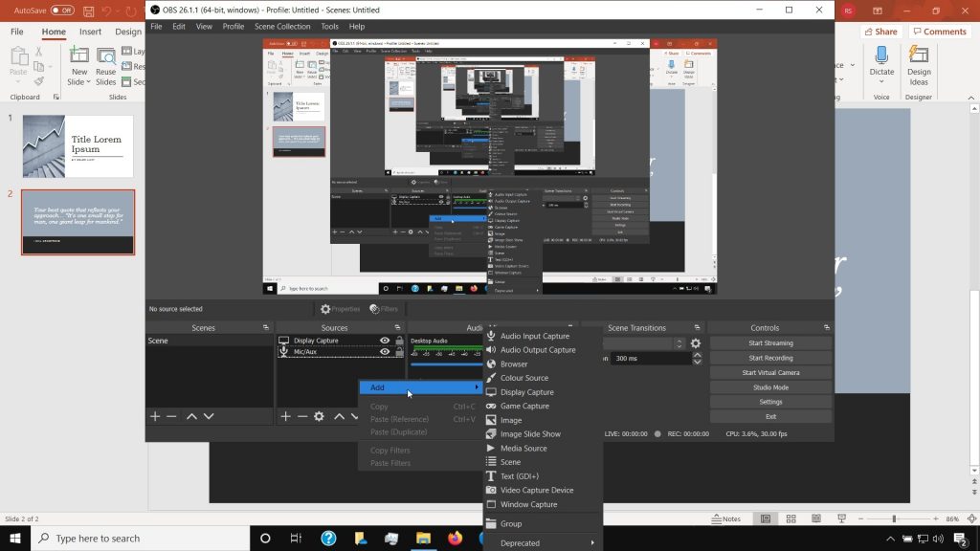The image size is (980, 551).
Task: Open Firefox from the taskbar
Action: pyautogui.click(x=455, y=538)
